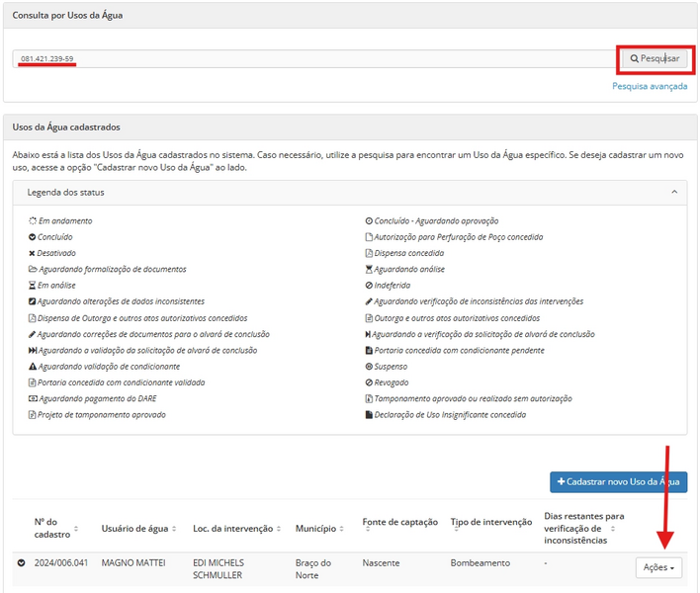Click the Concluído checkmark legend icon

33,237
